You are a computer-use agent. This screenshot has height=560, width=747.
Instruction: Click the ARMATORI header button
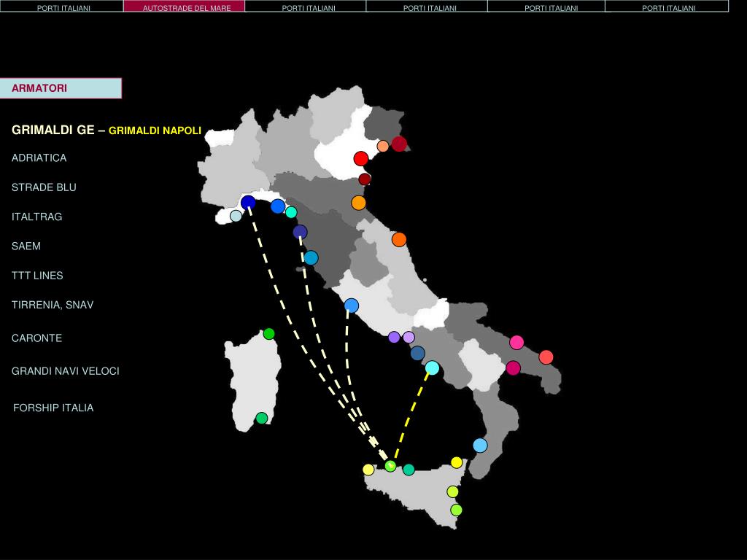click(61, 88)
